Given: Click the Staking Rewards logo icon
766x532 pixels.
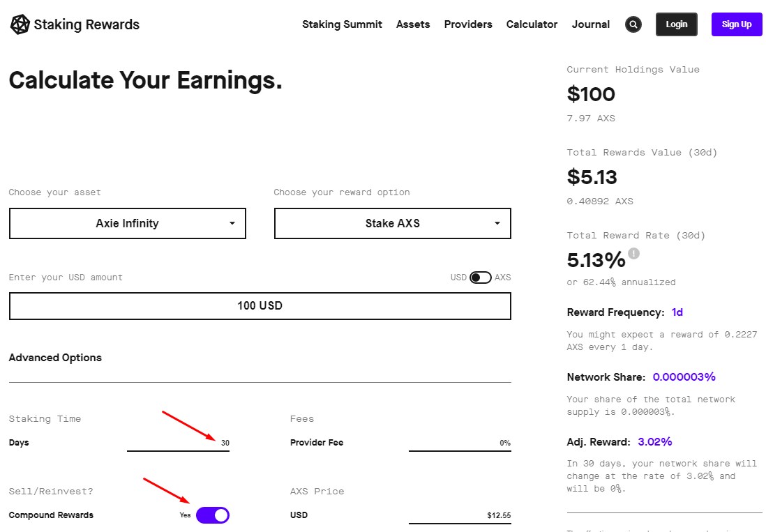Looking at the screenshot, I should coord(20,25).
